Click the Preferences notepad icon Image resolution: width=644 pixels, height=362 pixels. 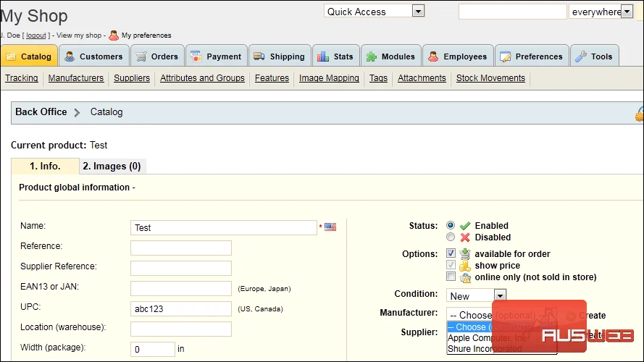[506, 56]
